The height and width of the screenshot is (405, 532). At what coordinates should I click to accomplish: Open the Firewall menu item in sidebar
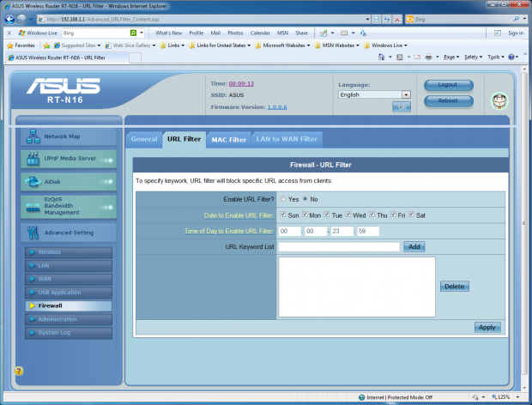click(69, 305)
